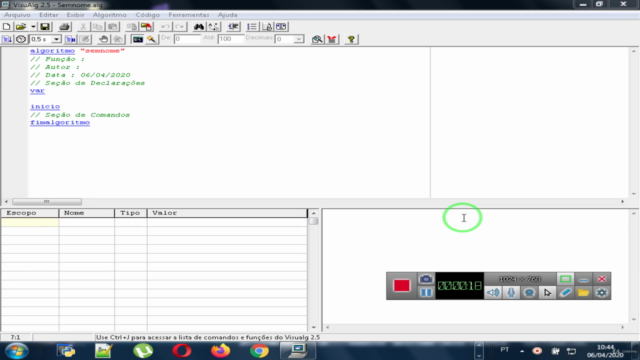The image size is (640, 360).
Task: Click the 'var' keyword in the editor
Action: coord(37,91)
